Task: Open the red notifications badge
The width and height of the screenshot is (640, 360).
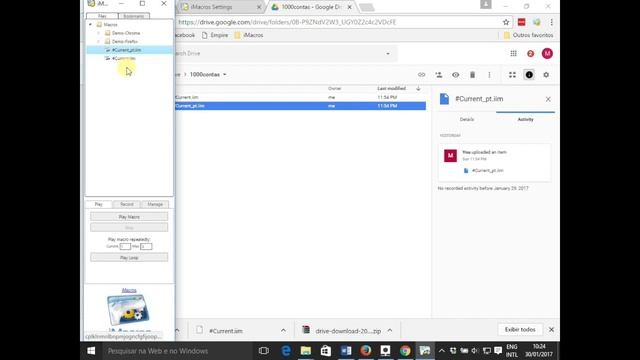Action: pyautogui.click(x=530, y=53)
